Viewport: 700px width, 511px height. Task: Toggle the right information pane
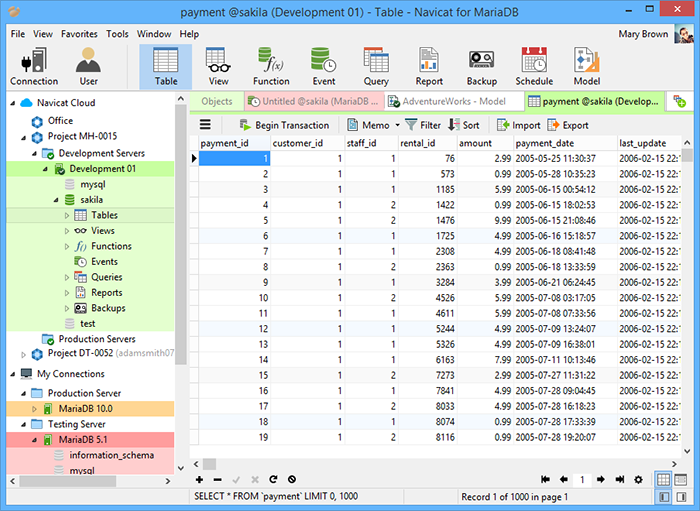click(681, 497)
